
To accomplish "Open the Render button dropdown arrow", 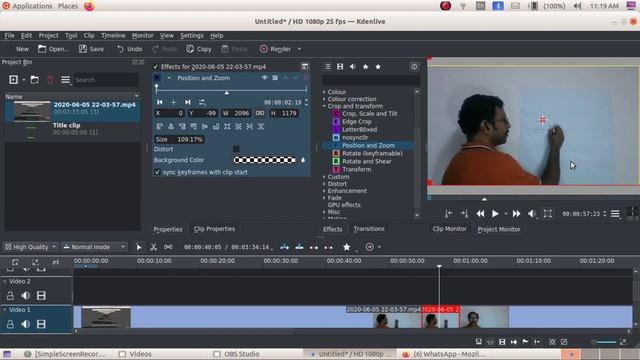I will (299, 49).
